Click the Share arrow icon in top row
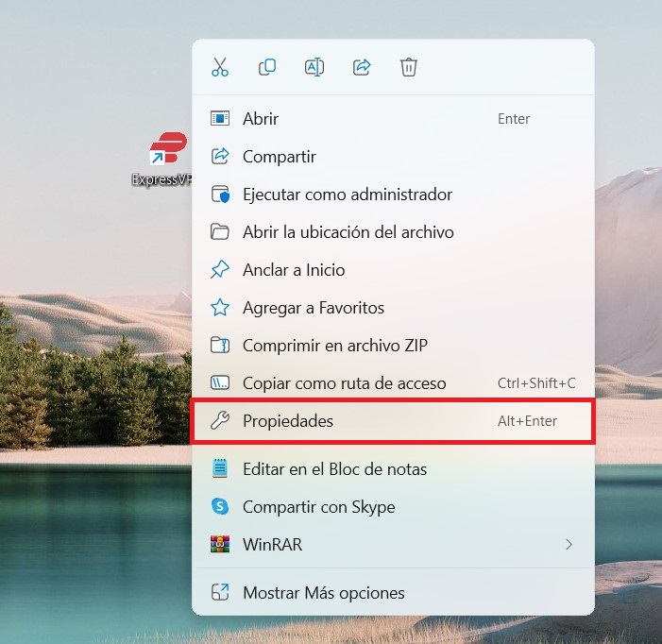Viewport: 662px width, 644px height. tap(362, 67)
